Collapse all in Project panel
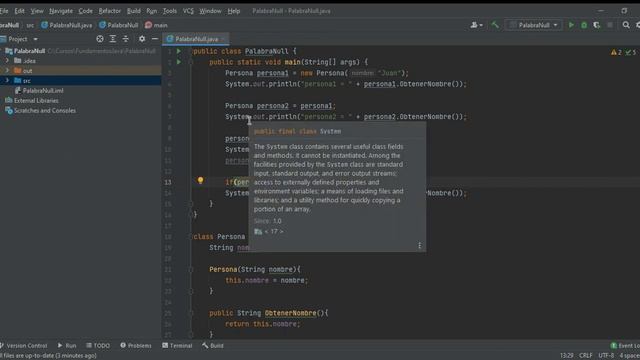This screenshot has height=360, width=640. [x=126, y=39]
